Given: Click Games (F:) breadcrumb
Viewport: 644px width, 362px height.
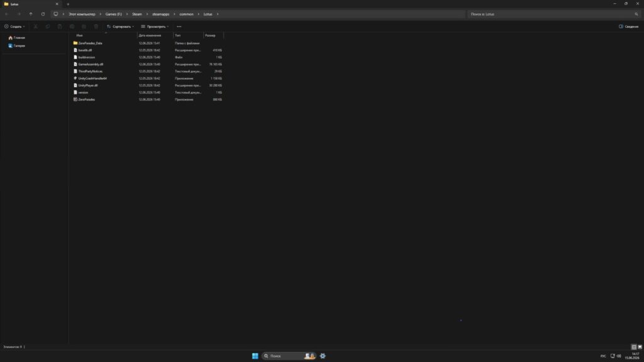Looking at the screenshot, I should click(x=113, y=14).
